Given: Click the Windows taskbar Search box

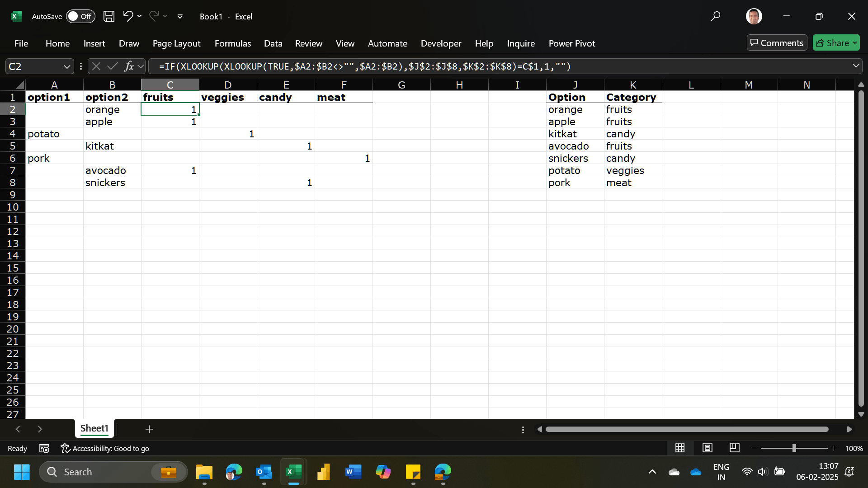Looking at the screenshot, I should coord(113,472).
